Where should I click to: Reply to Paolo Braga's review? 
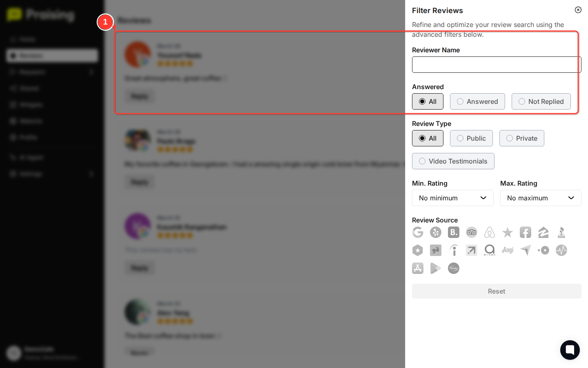(139, 182)
